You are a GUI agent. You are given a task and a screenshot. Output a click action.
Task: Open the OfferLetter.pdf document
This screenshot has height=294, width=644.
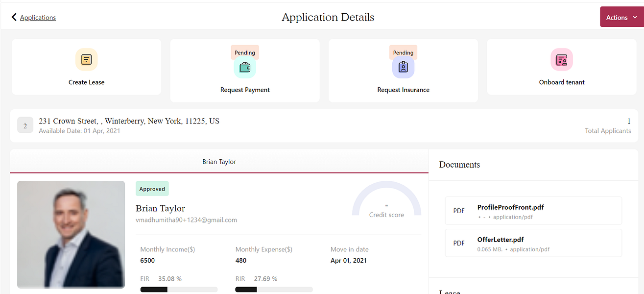501,240
